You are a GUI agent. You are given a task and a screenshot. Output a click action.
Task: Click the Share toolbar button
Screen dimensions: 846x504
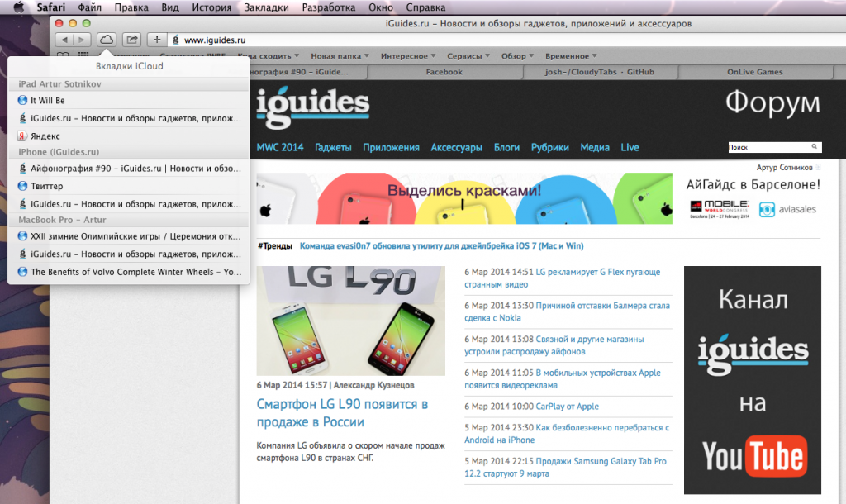click(x=131, y=40)
